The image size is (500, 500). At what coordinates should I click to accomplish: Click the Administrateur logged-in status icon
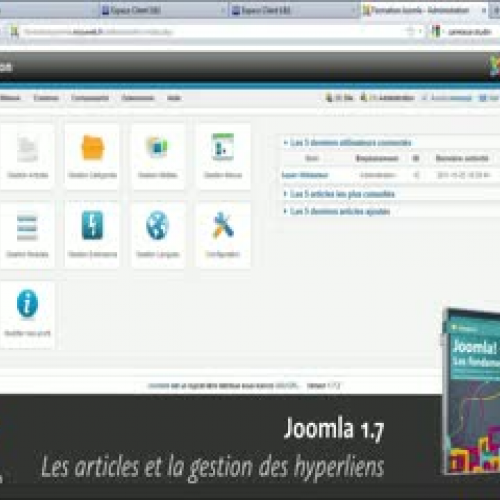[x=364, y=98]
